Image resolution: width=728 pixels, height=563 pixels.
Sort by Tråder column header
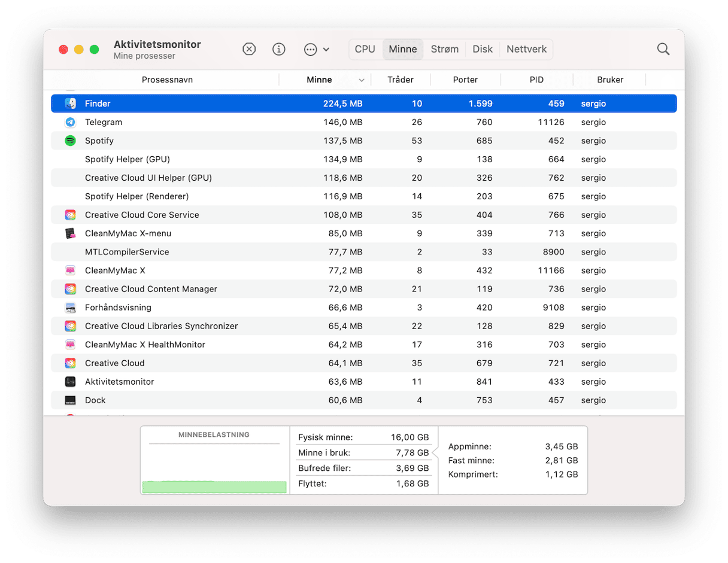400,80
